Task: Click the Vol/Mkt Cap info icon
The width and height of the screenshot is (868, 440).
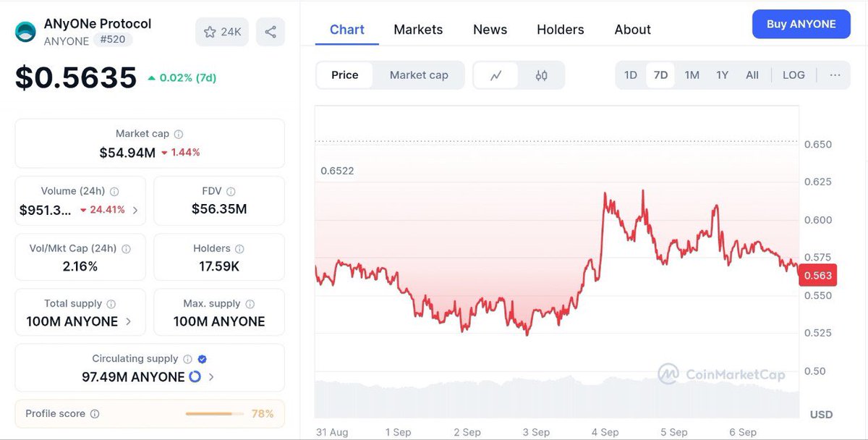Action: tap(126, 248)
